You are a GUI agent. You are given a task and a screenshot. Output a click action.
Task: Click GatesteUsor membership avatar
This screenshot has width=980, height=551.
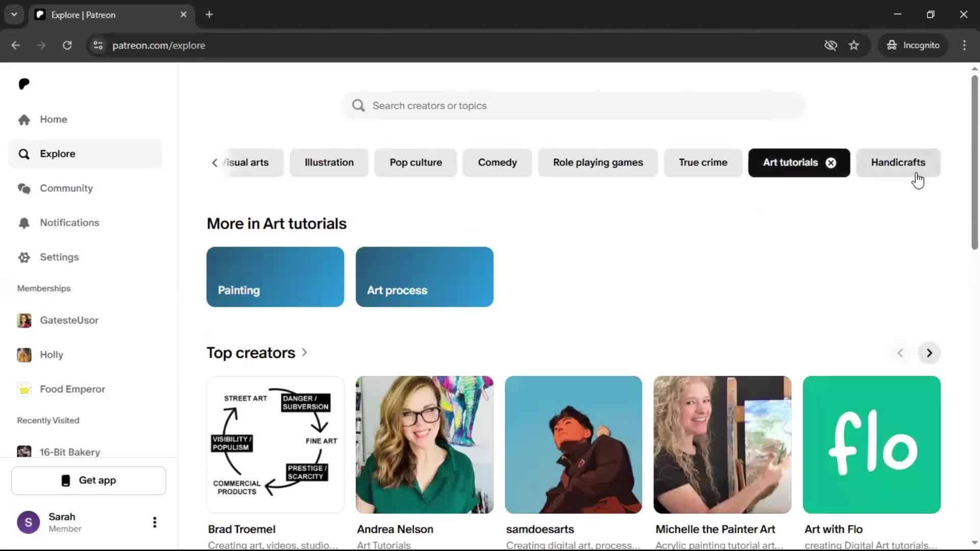(x=24, y=320)
